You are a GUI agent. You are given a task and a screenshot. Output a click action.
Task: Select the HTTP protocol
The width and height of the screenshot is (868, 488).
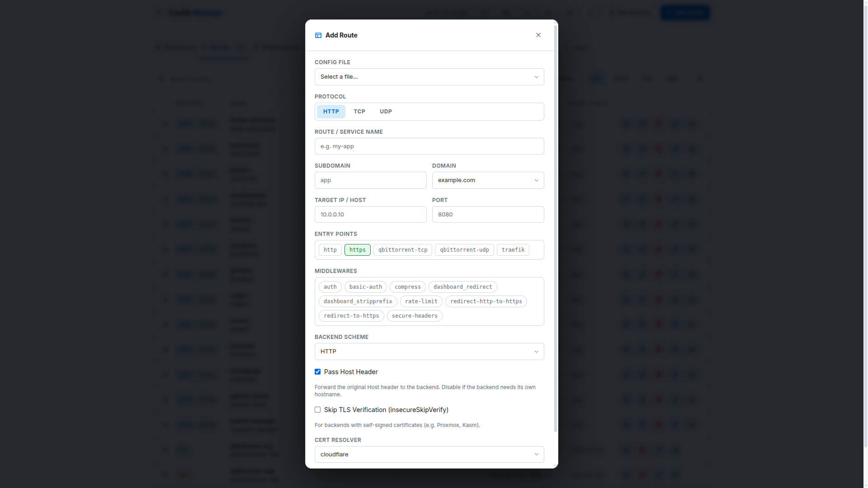tap(331, 112)
